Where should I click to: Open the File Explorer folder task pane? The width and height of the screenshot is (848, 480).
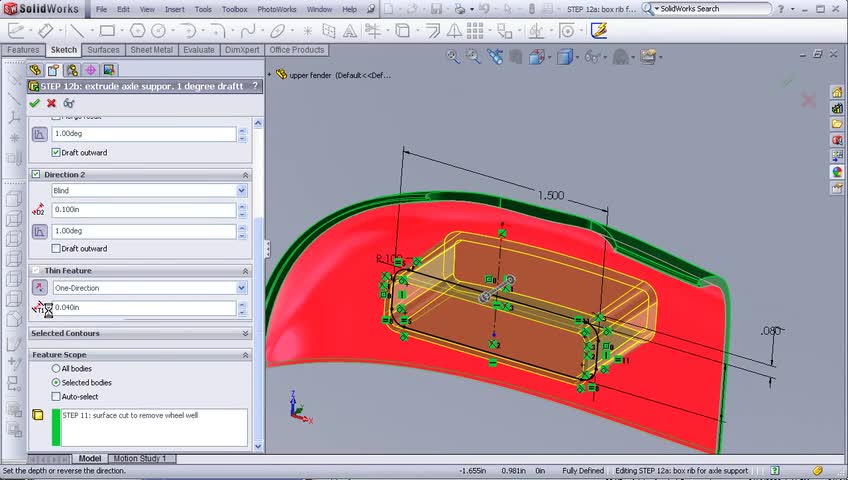click(837, 124)
